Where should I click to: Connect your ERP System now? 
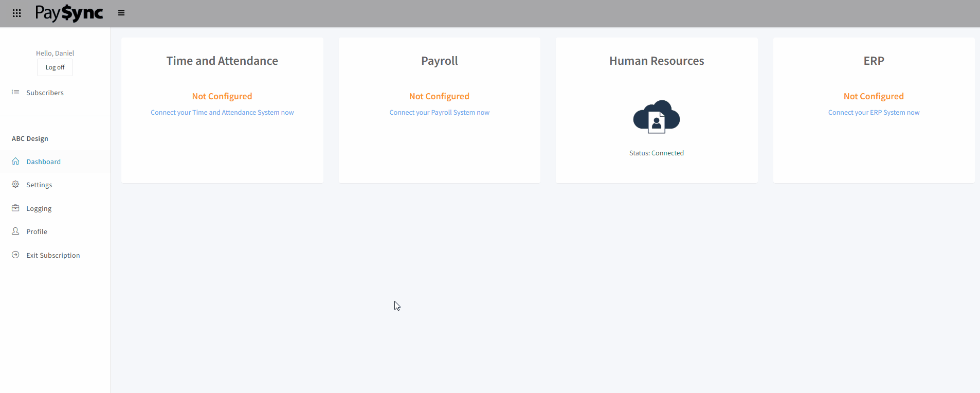click(x=874, y=112)
